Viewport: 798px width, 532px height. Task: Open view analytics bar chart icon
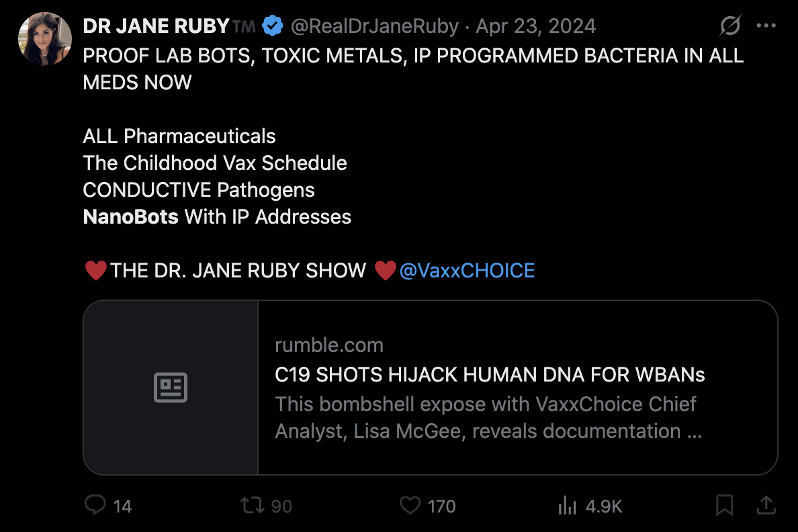[568, 505]
